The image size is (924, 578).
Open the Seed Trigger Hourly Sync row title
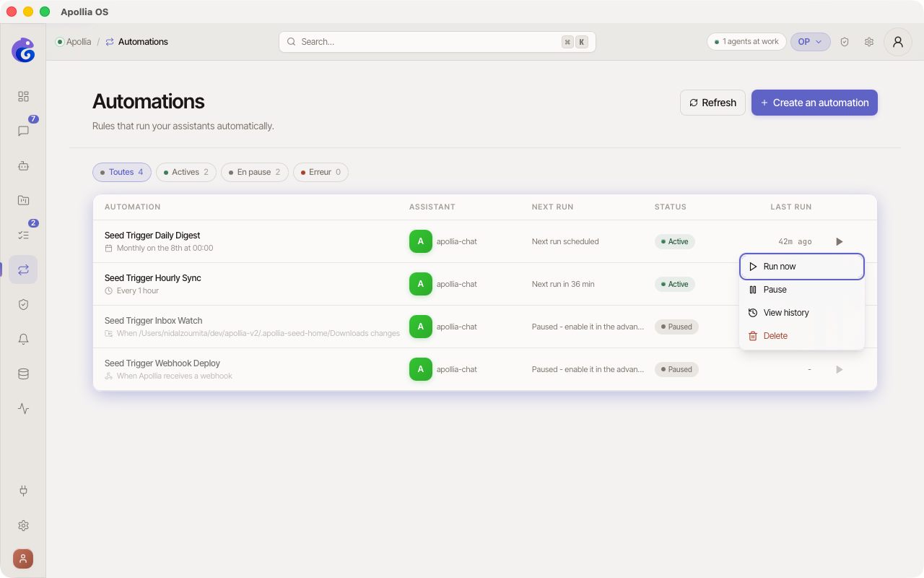click(x=153, y=278)
